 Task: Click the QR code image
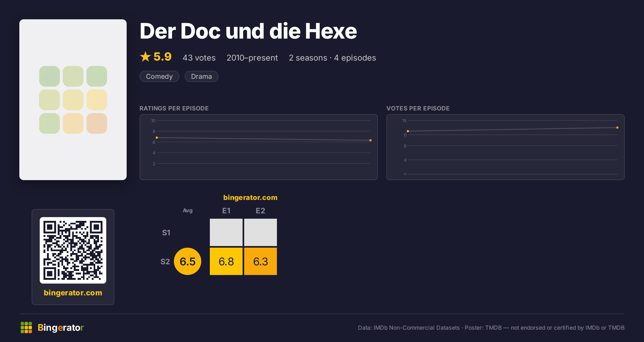click(x=73, y=250)
